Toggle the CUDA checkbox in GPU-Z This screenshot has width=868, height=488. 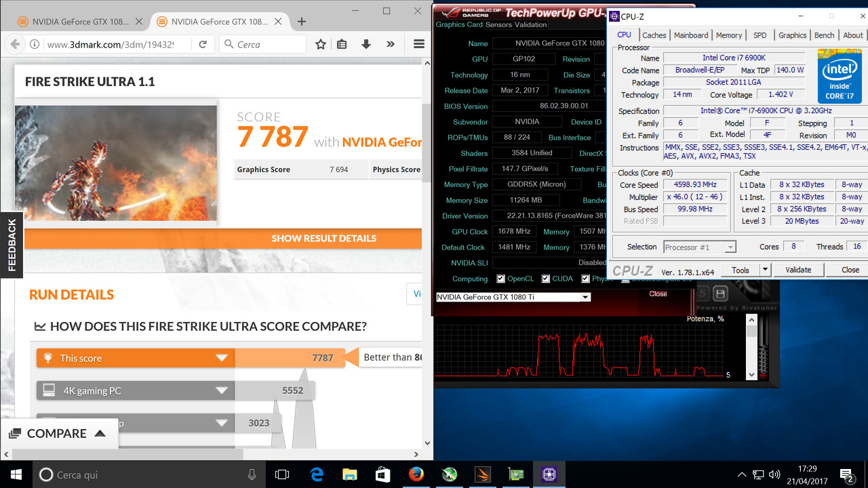pos(545,279)
